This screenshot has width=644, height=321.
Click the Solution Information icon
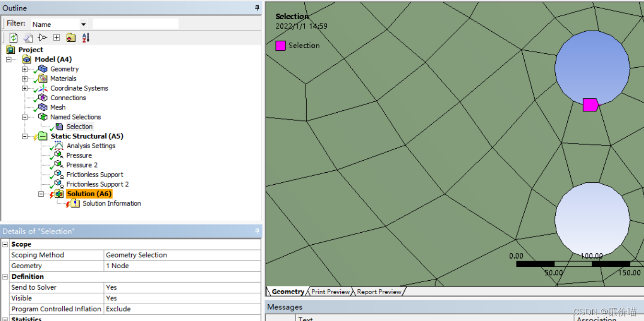pyautogui.click(x=75, y=203)
